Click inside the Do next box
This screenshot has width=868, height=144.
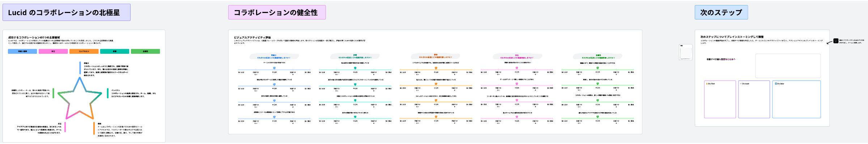pyautogui.click(x=754, y=99)
